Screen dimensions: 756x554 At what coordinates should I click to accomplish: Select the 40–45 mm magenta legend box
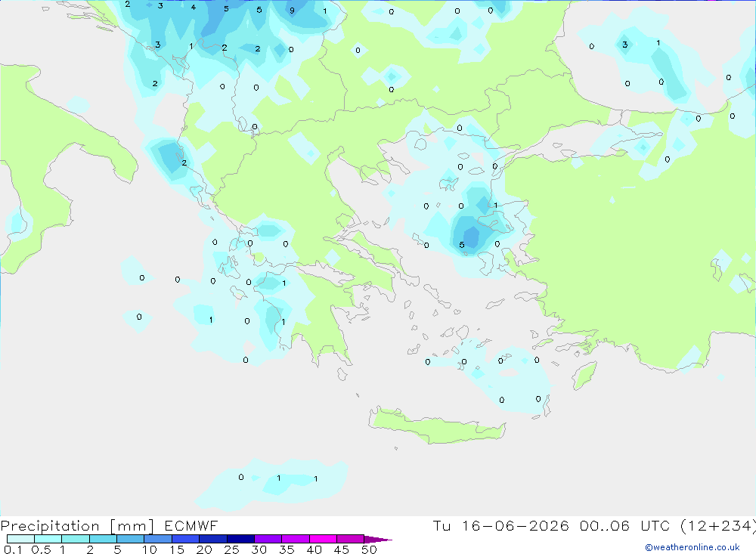click(323, 539)
